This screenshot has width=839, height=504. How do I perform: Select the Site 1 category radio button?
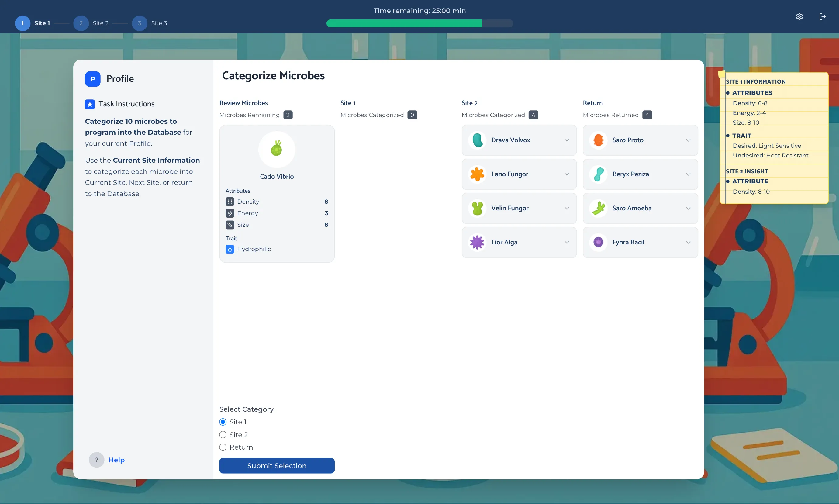(223, 422)
